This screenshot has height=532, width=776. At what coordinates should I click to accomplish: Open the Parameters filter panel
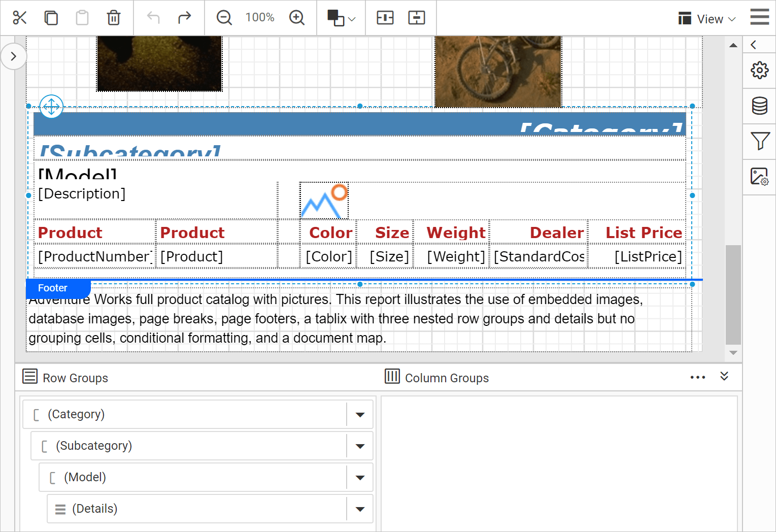point(760,141)
